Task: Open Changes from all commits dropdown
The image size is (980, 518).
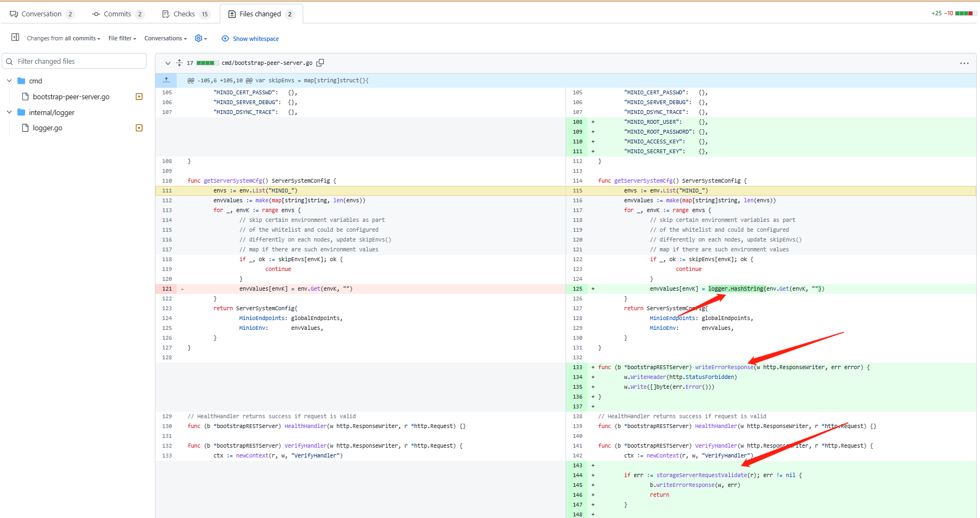Action: (x=63, y=38)
